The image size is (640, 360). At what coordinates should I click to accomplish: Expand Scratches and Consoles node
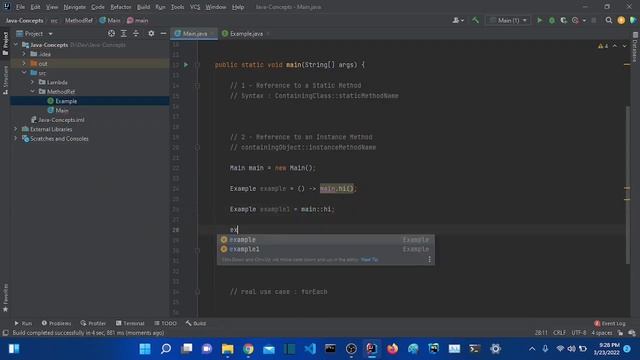click(16, 138)
